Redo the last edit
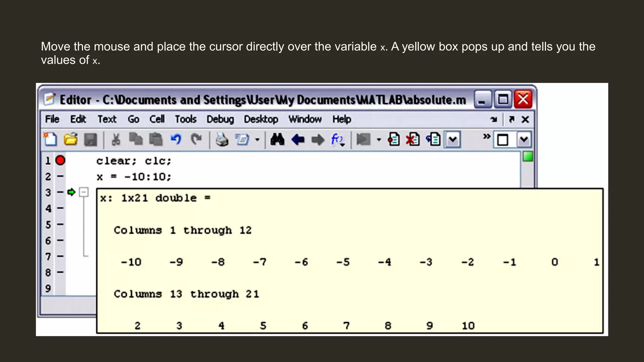Screen dimensions: 644x362 point(196,139)
